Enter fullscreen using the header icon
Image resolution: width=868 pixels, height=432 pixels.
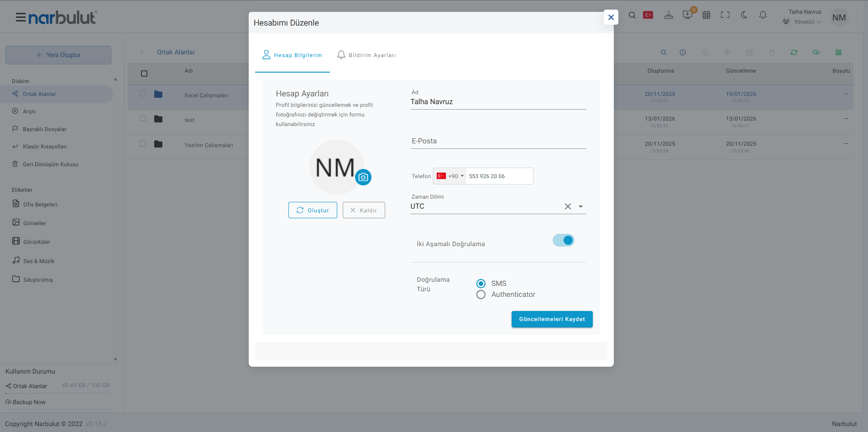pos(725,15)
